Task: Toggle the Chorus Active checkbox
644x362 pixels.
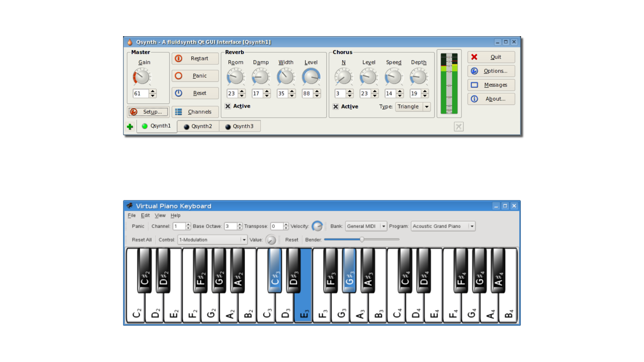Action: tap(336, 107)
